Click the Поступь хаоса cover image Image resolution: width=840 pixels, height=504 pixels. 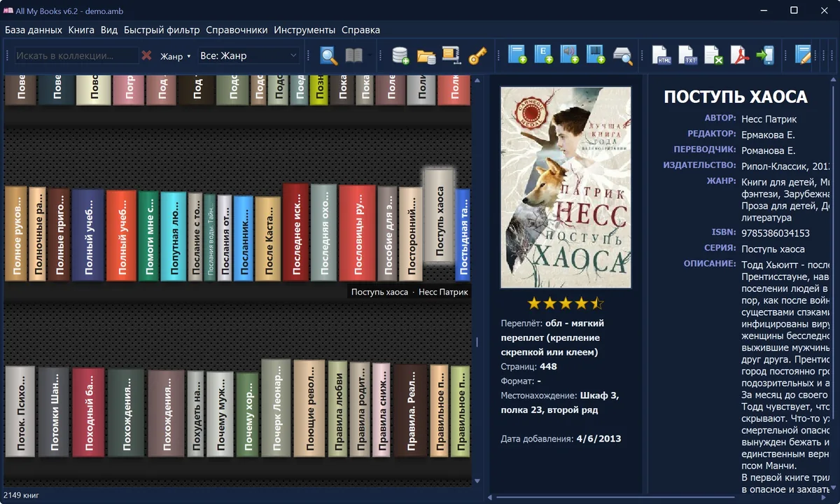(566, 187)
